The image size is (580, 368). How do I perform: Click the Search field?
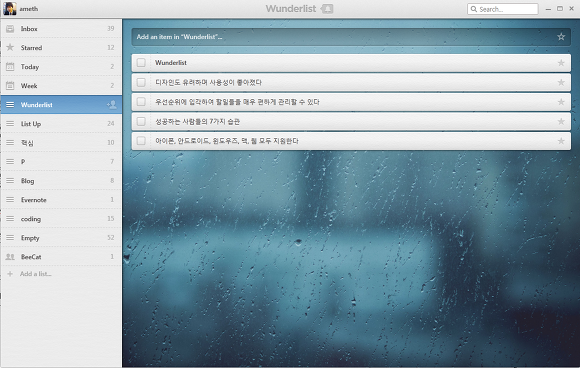(503, 9)
